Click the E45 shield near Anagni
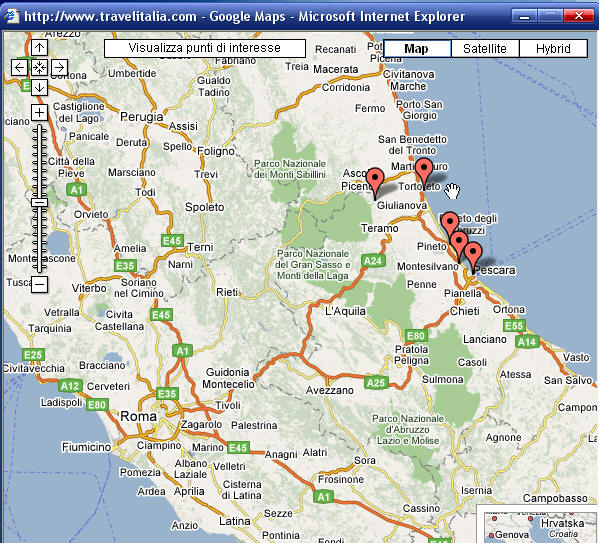The height and width of the screenshot is (543, 599). (x=238, y=447)
